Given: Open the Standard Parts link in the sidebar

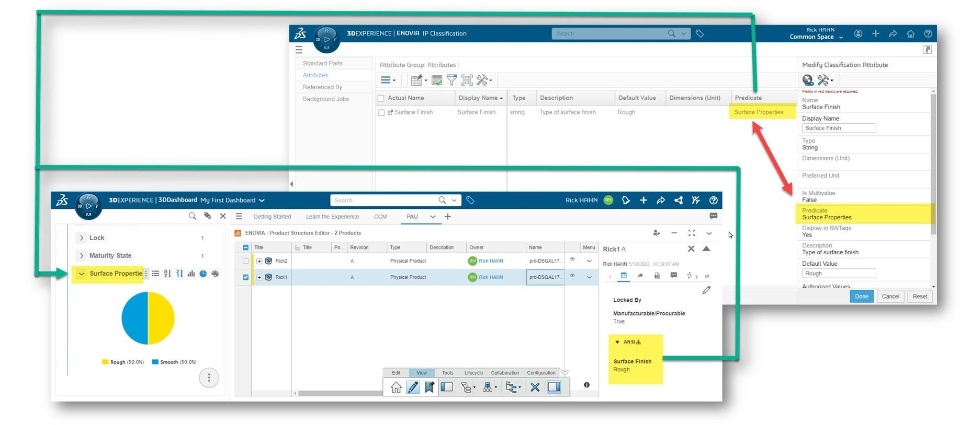Looking at the screenshot, I should [322, 63].
